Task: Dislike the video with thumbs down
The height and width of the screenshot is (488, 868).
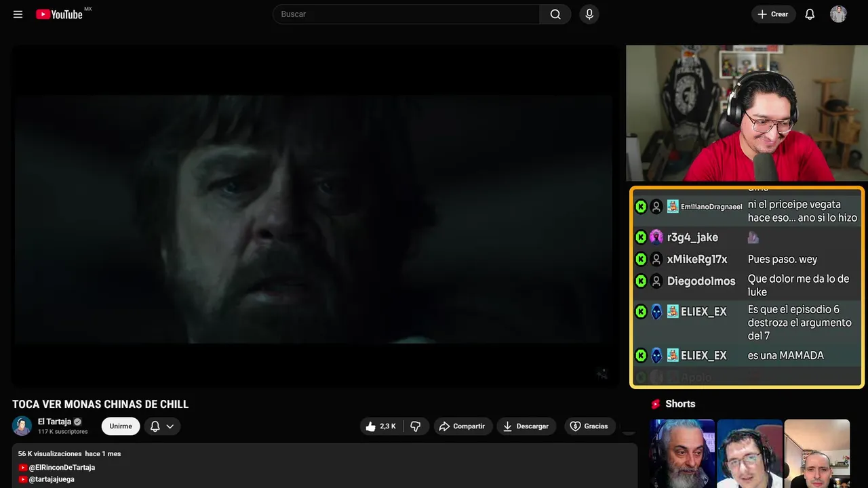Action: tap(416, 426)
